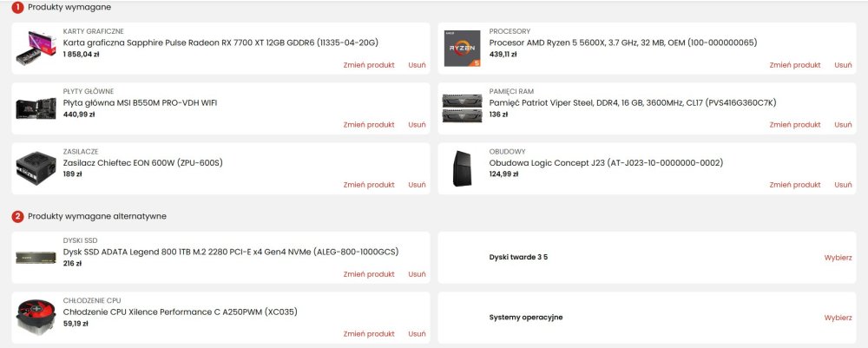Remove the Ryzen 5 5600X processor

click(x=843, y=65)
